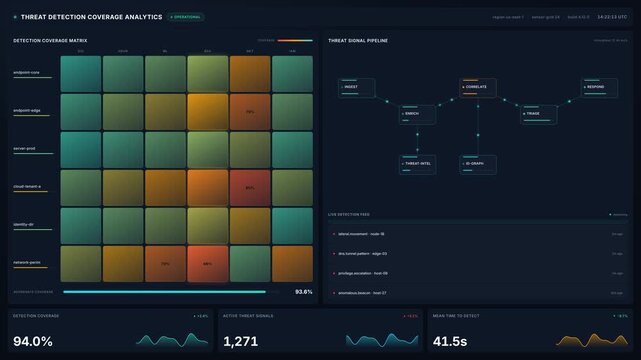Open the ID-GRAPH pipeline node
Screen dimensions: 641x360
point(478,165)
